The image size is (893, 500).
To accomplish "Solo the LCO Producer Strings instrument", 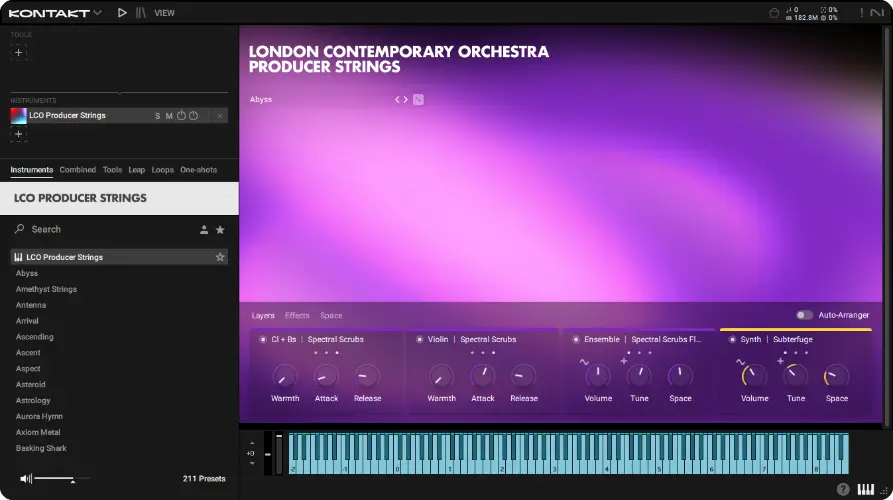I will tap(157, 116).
